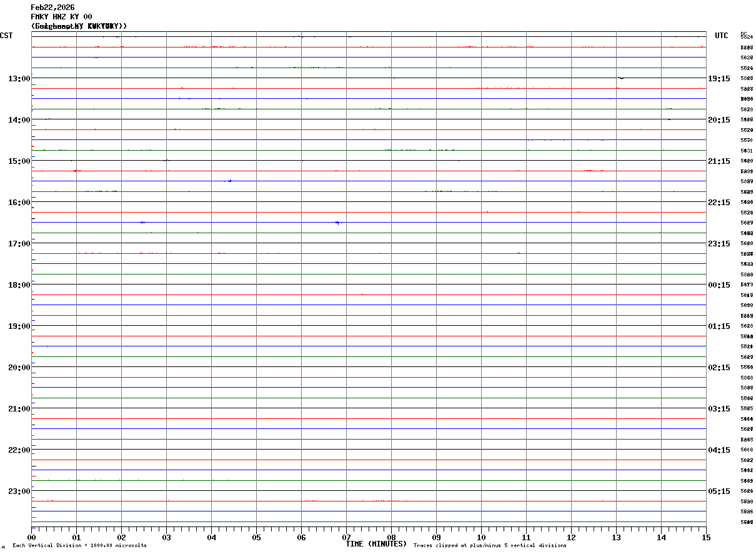This screenshot has width=756, height=554.
Task: Click the 21:15 UTC time label
Action: pos(719,161)
